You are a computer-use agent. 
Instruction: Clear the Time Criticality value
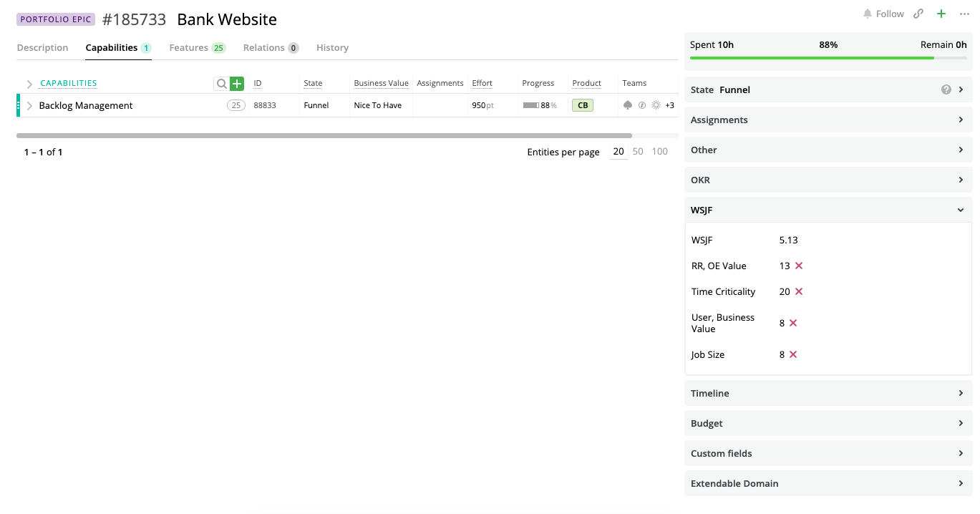point(799,291)
